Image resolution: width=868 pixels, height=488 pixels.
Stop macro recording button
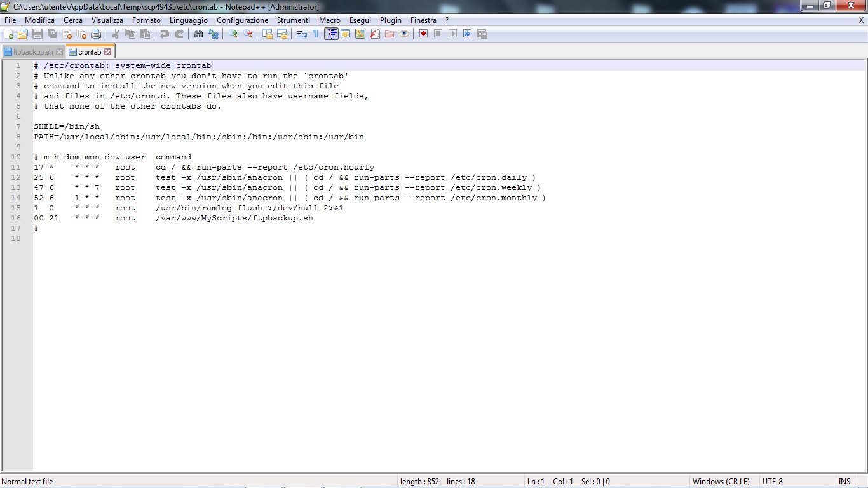point(438,34)
